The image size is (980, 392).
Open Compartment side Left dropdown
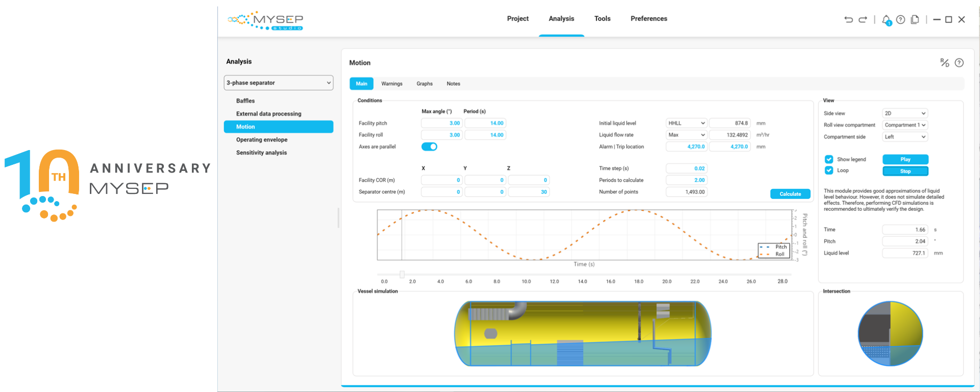tap(905, 137)
